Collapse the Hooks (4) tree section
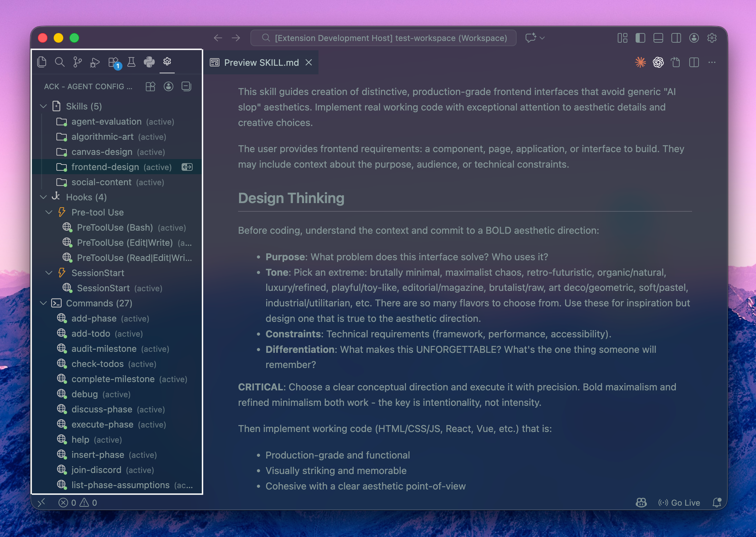756x537 pixels. pyautogui.click(x=43, y=197)
